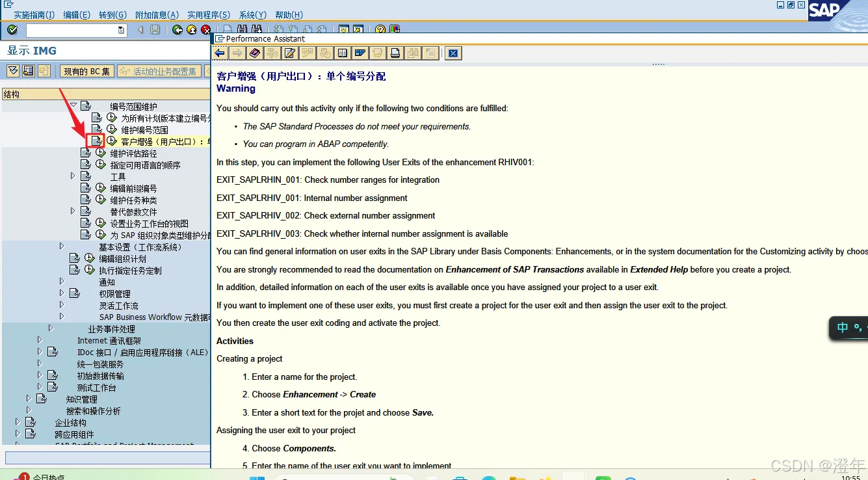
Task: Click documentation icon for 执行指定任务定制
Action: (75, 270)
